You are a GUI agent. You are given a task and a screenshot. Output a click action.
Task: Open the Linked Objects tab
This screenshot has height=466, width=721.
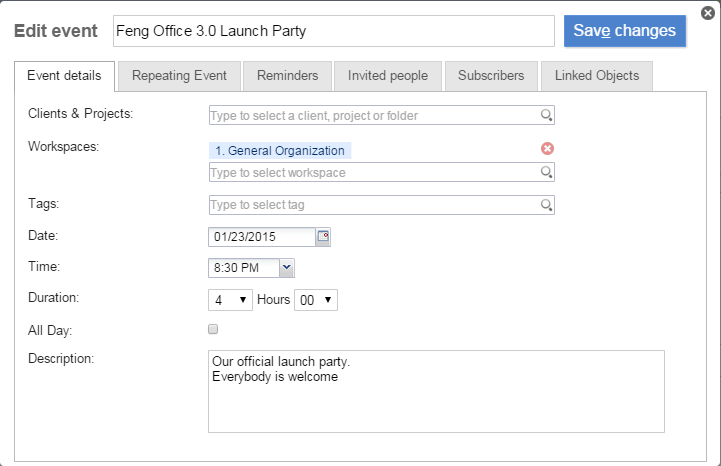click(597, 76)
